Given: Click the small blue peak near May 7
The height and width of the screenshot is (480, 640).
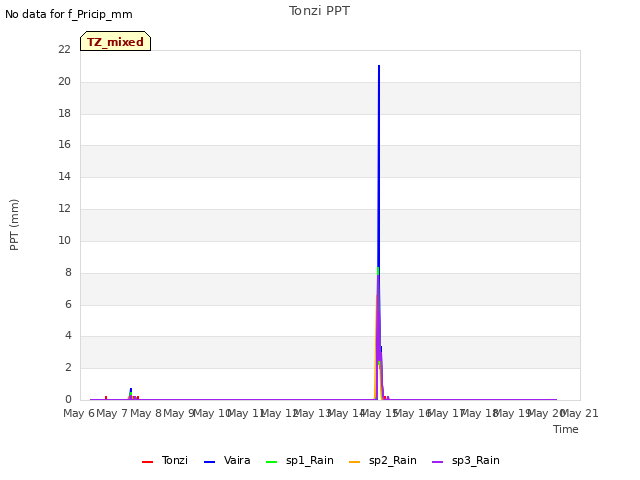Looking at the screenshot, I should [x=131, y=389].
